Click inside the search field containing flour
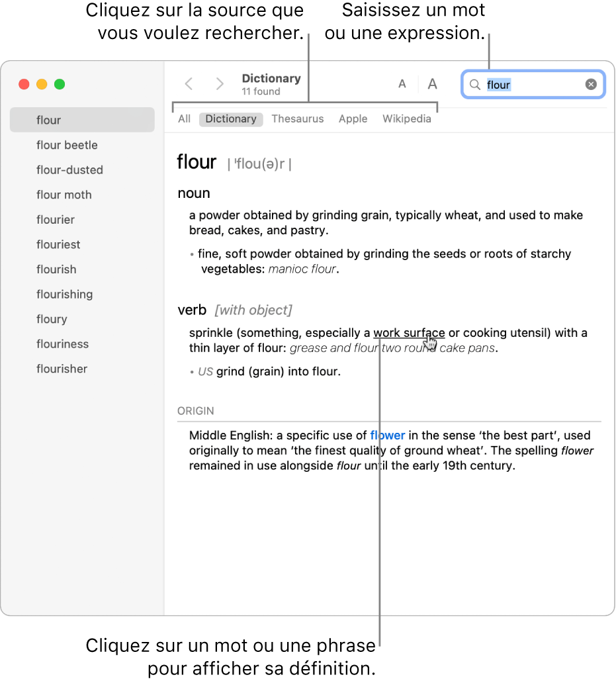Screen dimensions: 616x683 coord(533,85)
